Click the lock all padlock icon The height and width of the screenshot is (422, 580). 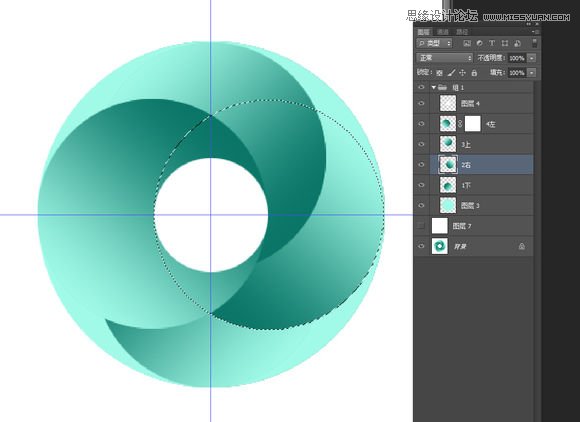[x=474, y=73]
